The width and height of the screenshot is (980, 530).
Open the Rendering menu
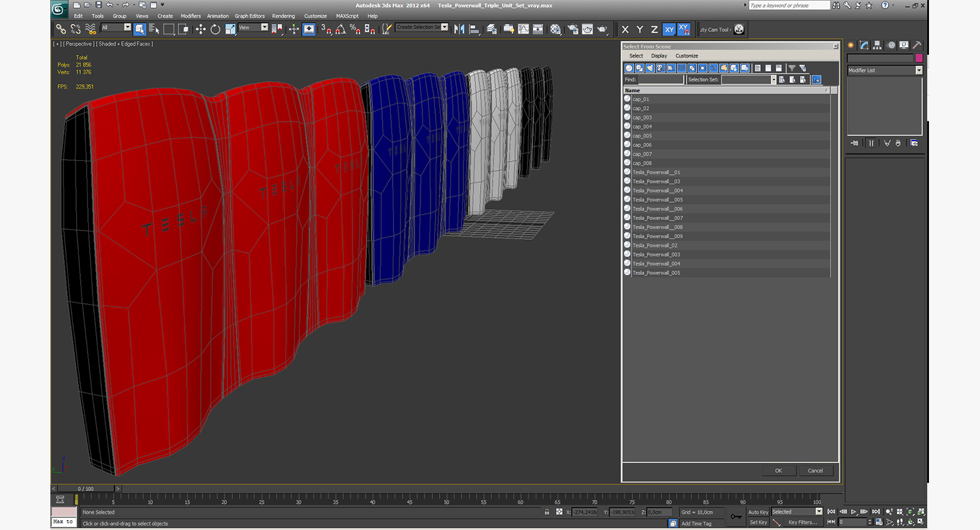(283, 16)
